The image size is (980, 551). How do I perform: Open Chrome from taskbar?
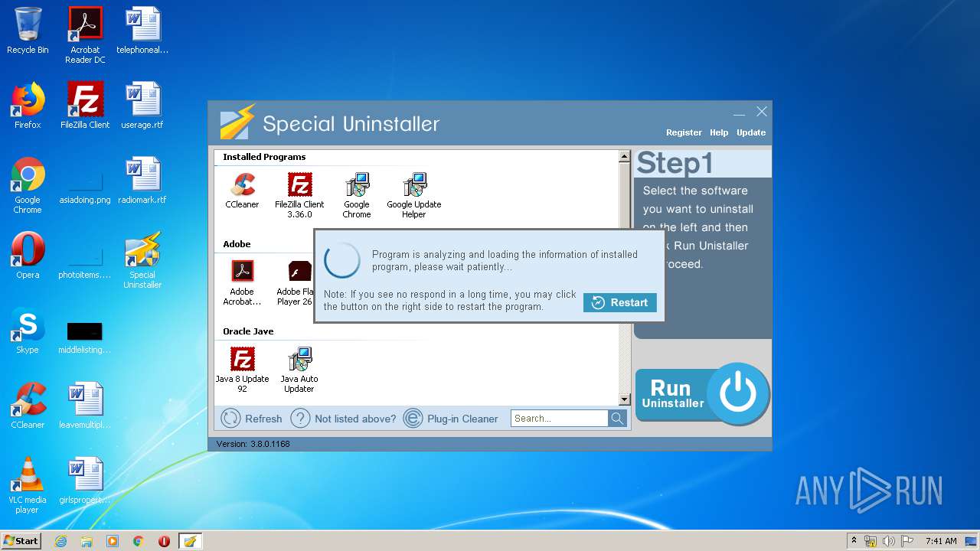click(x=139, y=541)
